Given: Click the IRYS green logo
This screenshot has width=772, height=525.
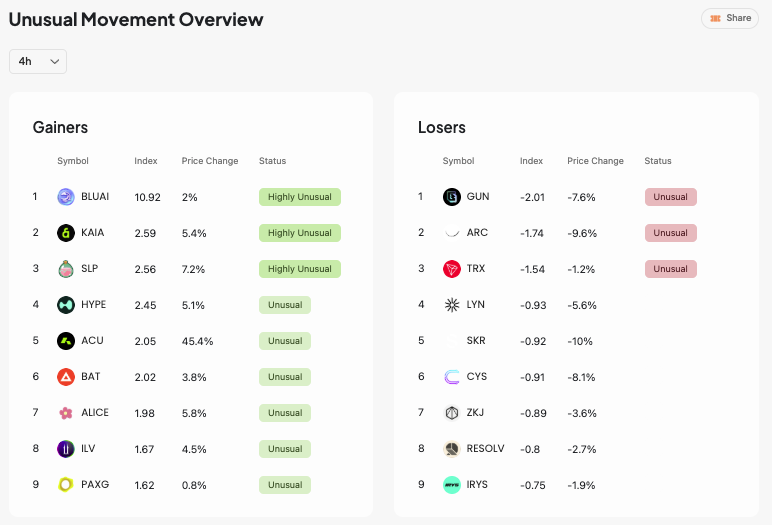Looking at the screenshot, I should [451, 485].
